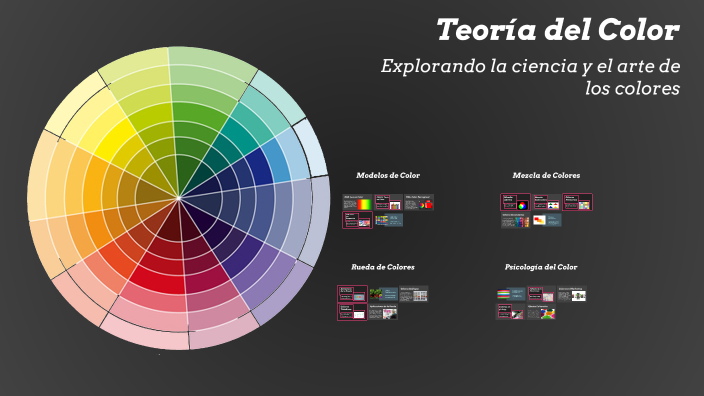704x396 pixels.
Task: Open Psicología slide about marketing with white image
Action: coord(572,294)
